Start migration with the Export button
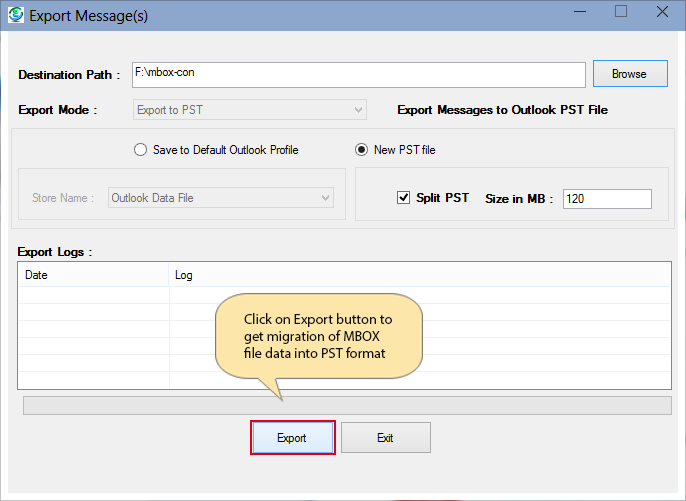 point(292,438)
